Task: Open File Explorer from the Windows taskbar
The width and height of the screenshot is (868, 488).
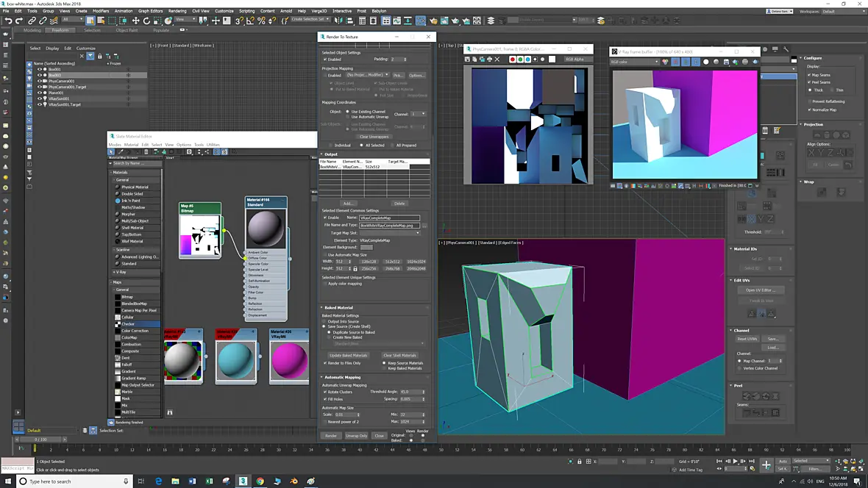Action: (175, 481)
